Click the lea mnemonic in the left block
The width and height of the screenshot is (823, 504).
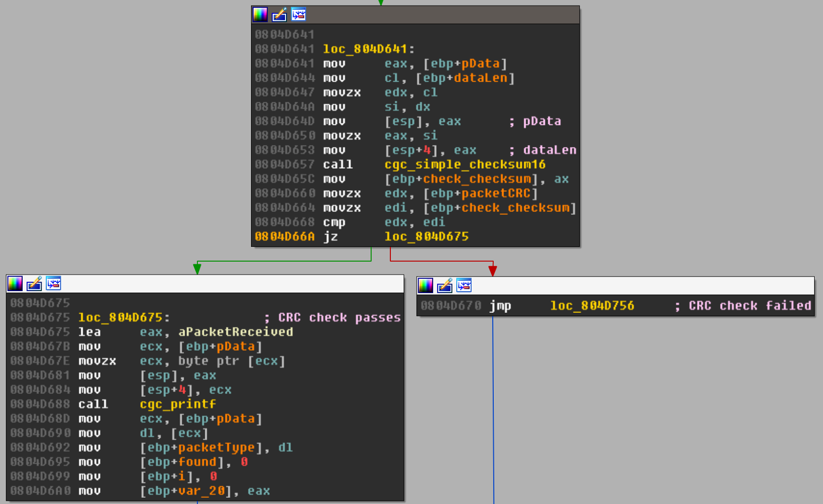click(90, 332)
